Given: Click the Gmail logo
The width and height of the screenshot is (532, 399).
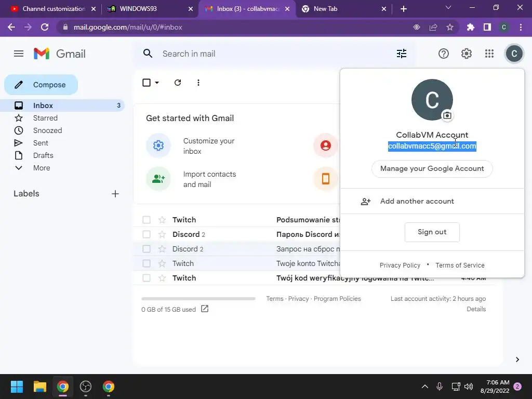Looking at the screenshot, I should pos(60,54).
